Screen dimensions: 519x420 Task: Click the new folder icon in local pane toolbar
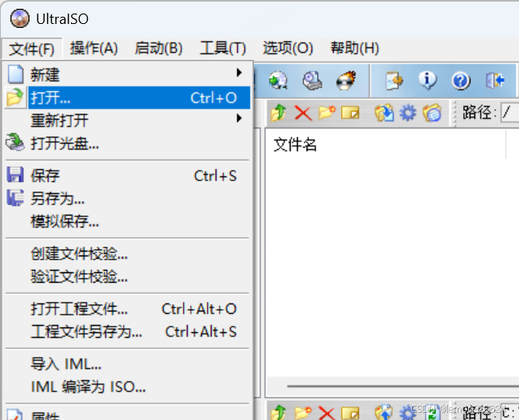[303, 412]
